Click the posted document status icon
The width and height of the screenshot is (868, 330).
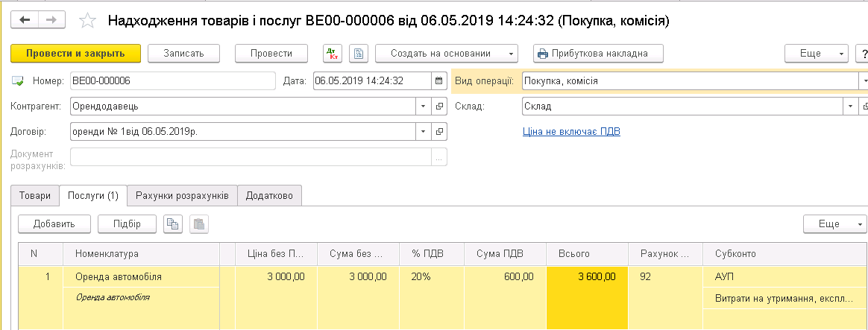(x=18, y=81)
